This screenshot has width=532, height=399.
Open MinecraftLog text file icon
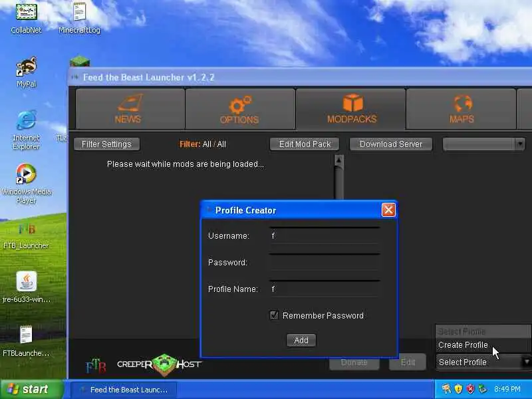pos(79,19)
